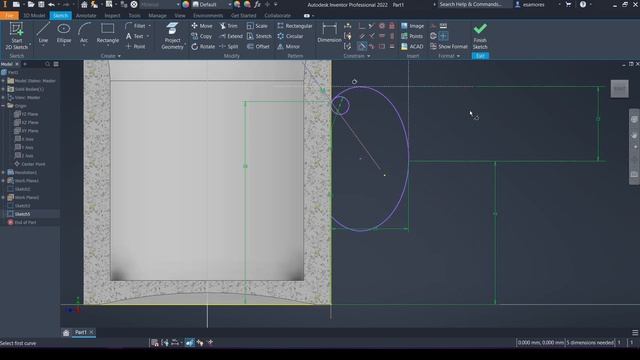Open the shopping cart icon
This screenshot has height=360, width=640.
568,4
